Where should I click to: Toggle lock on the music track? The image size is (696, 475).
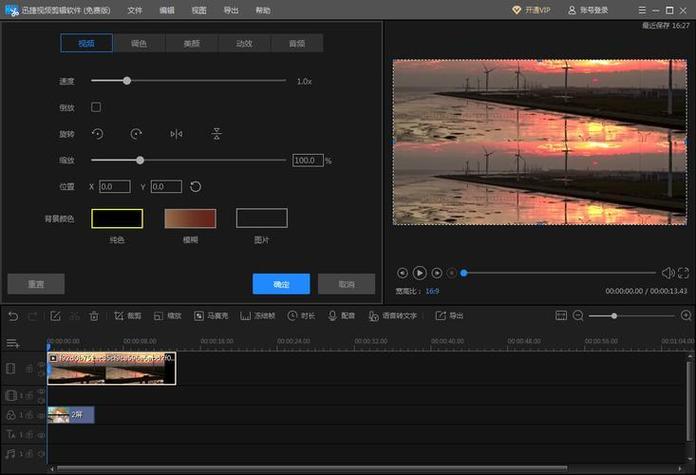click(29, 454)
